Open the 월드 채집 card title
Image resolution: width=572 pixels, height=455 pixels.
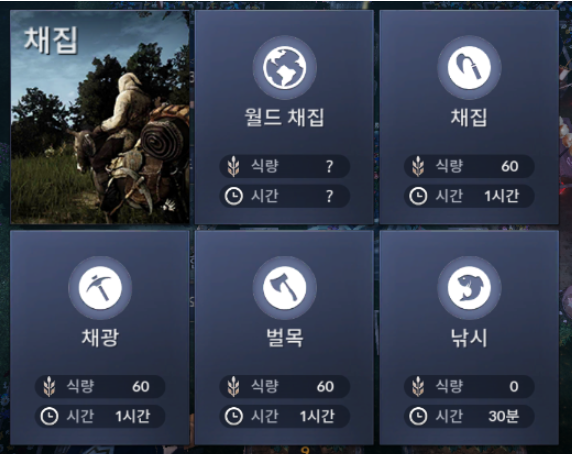click(x=284, y=117)
